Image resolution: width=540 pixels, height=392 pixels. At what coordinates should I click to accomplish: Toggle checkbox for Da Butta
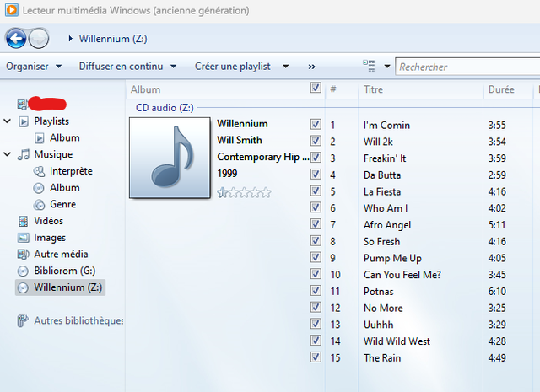(316, 174)
